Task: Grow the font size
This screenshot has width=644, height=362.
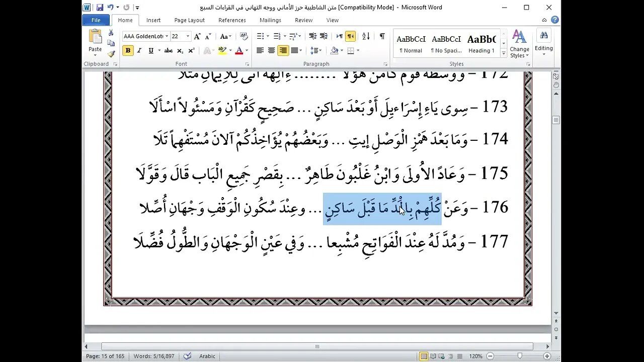Action: coord(197,36)
